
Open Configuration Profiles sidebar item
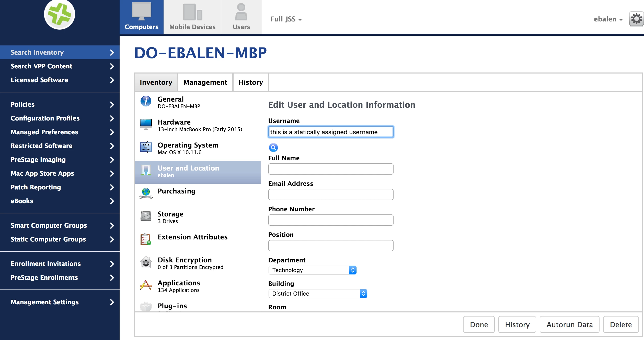pos(60,118)
